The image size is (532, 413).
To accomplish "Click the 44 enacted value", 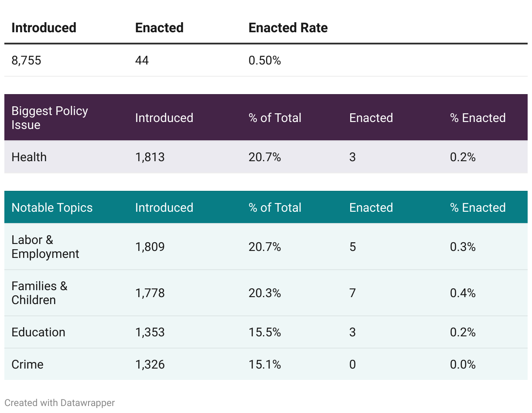I will pyautogui.click(x=142, y=61).
